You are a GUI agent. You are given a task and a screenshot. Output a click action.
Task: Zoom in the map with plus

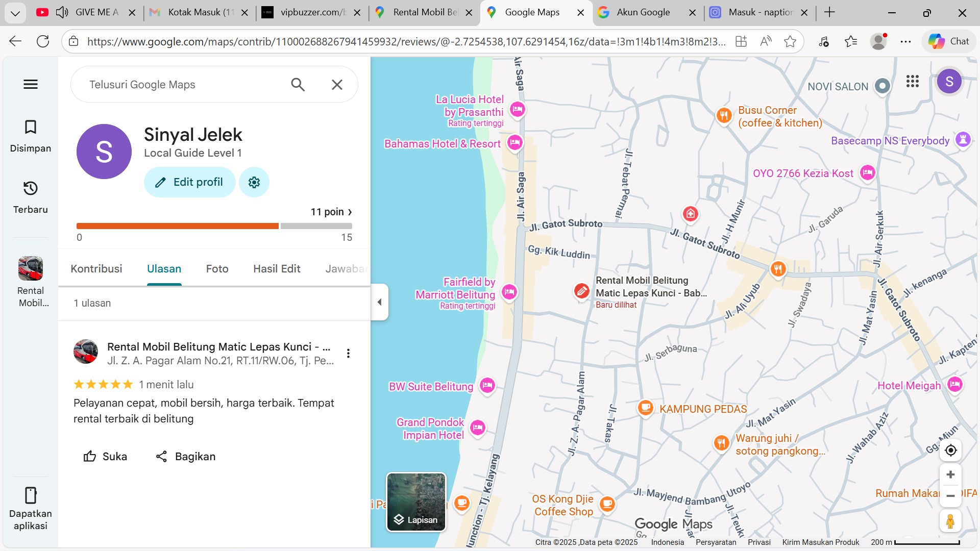[x=950, y=475]
